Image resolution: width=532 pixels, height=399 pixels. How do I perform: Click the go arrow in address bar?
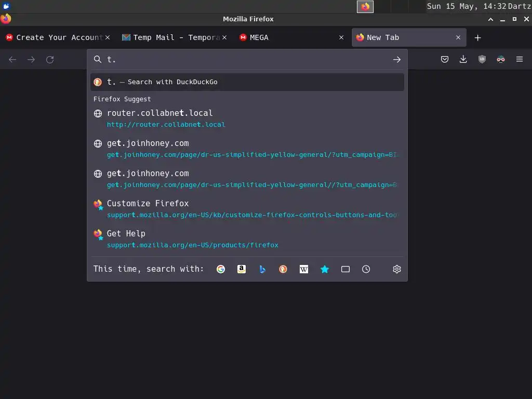coord(396,60)
